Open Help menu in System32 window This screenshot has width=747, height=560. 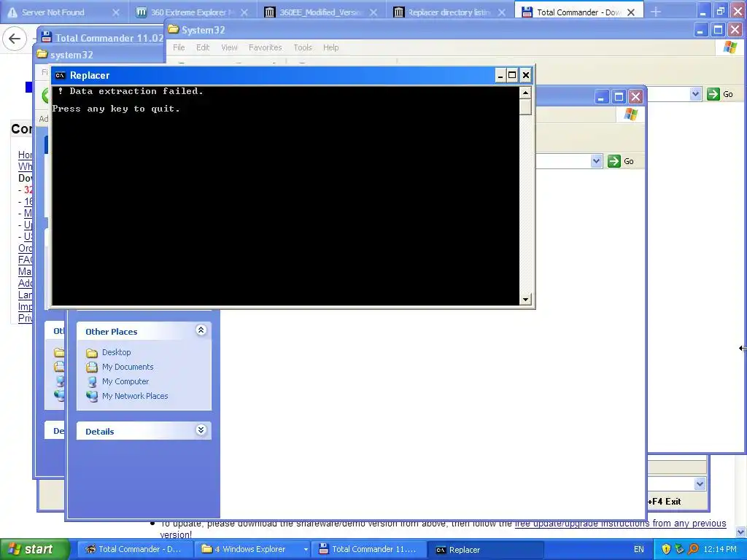click(x=330, y=47)
